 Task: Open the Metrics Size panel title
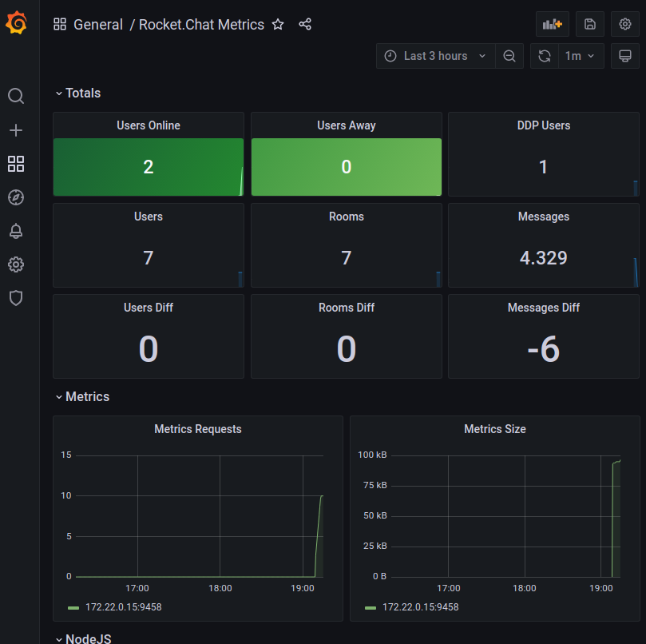[495, 429]
